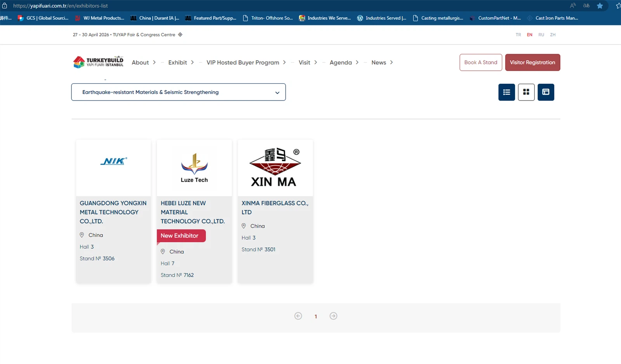Switch site language to ZH
The image size is (621, 364).
pos(553,35)
